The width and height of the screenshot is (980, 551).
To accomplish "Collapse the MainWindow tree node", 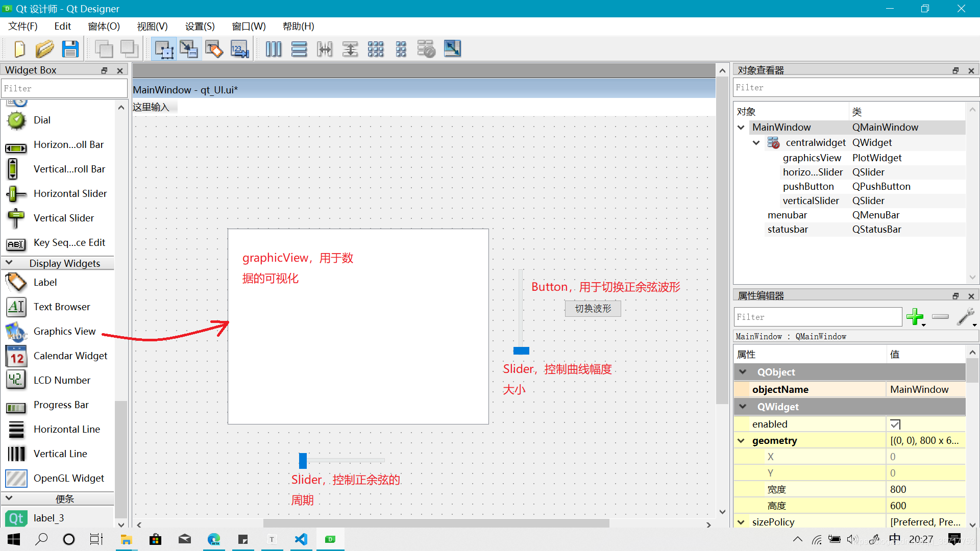I will [741, 127].
